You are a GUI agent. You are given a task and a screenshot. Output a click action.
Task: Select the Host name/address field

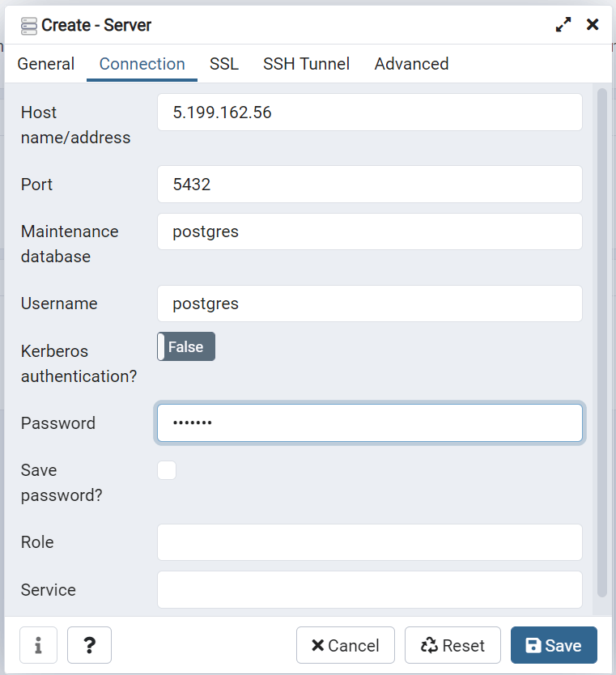369,112
